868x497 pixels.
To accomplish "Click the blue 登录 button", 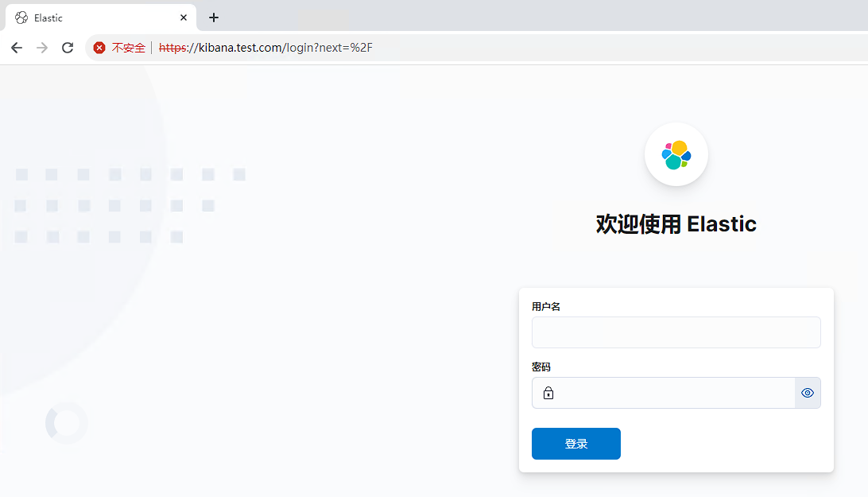I will pos(576,443).
